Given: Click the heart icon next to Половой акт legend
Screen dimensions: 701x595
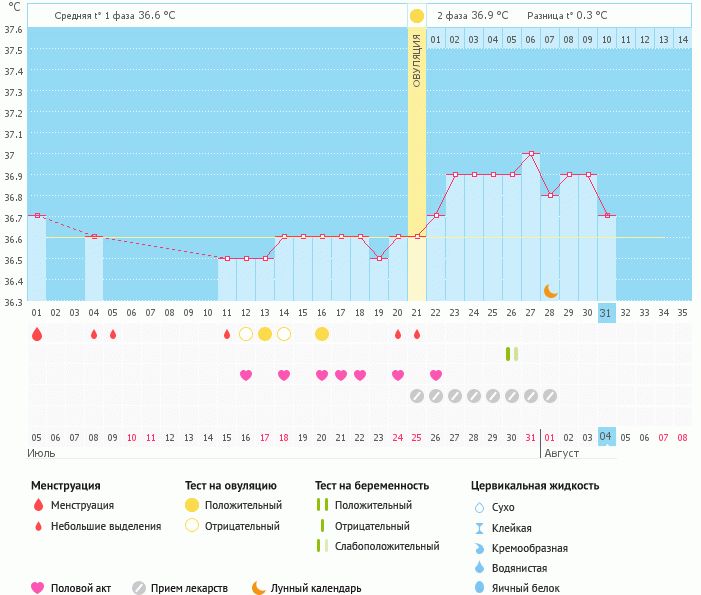Looking at the screenshot, I should (x=38, y=588).
